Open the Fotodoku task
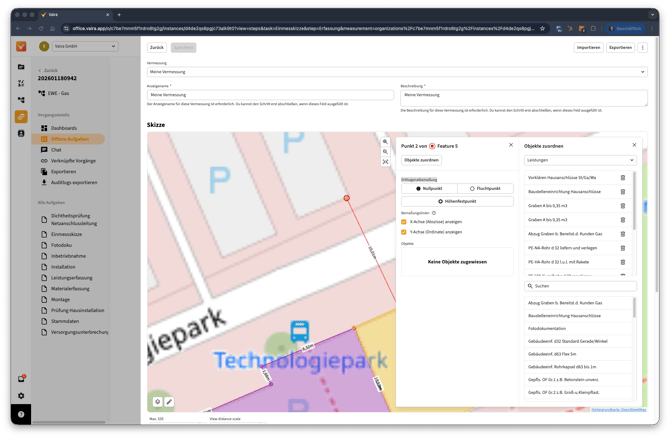 (x=61, y=245)
